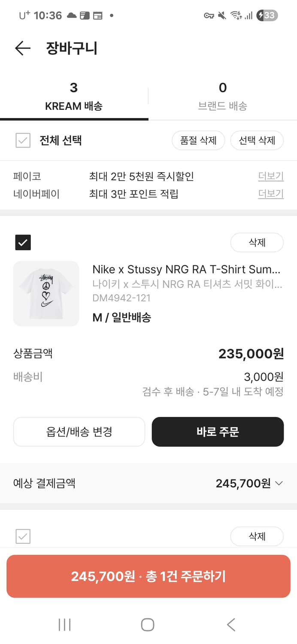Toggle the 전체 선택 select-all checkbox
Viewport: 297px width, 644px height.
(23, 140)
